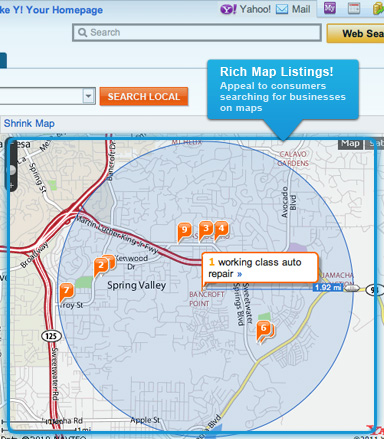Screen dimensions: 384x439
Task: Click the Troy St street label
Action: (x=71, y=305)
